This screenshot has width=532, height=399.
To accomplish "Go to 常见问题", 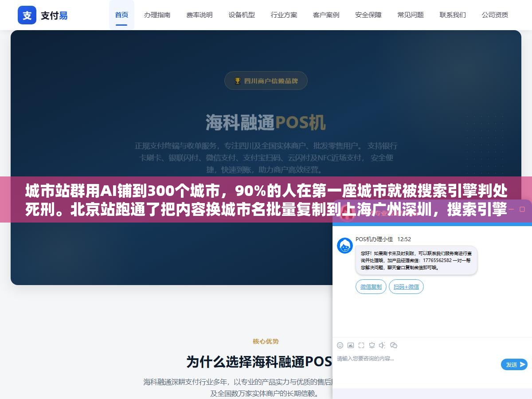I will (x=411, y=15).
